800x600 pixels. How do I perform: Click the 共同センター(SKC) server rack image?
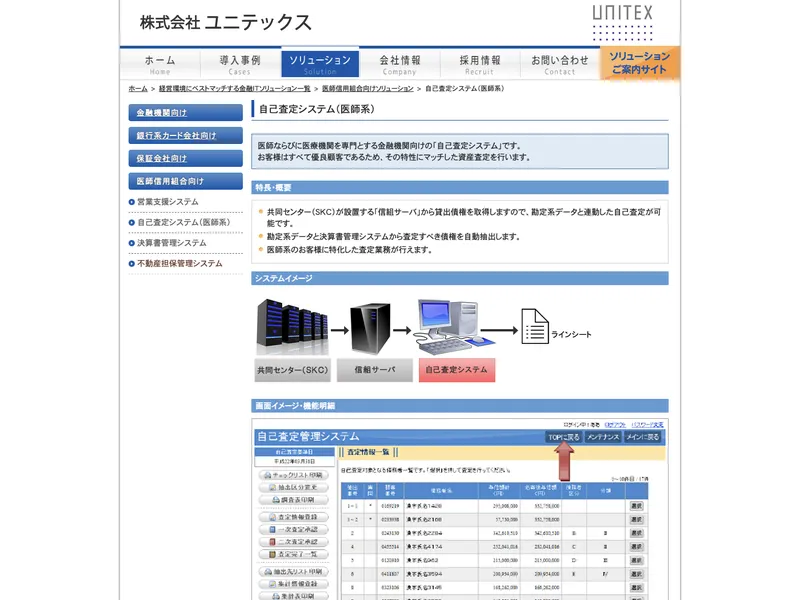coord(291,326)
